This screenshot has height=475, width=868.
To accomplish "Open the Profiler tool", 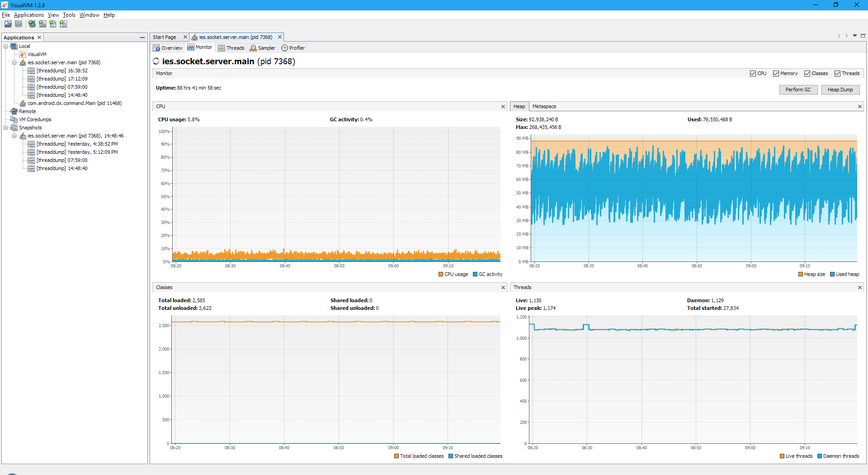I will click(x=293, y=47).
